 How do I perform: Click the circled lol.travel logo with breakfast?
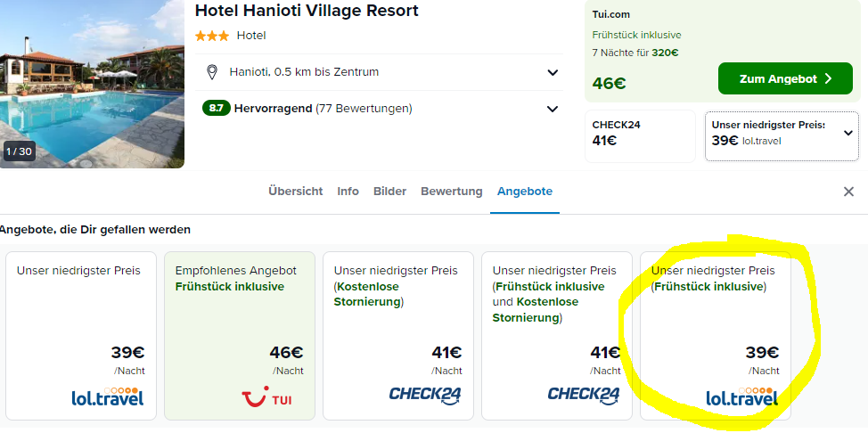click(741, 396)
